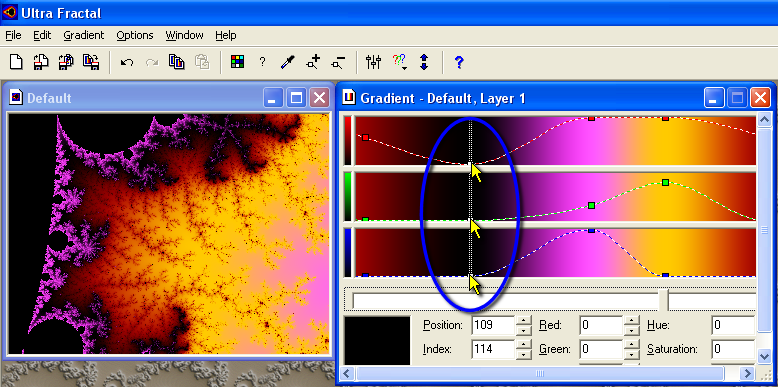Click the Paste clipboard icon
The image size is (778, 387).
coord(201,62)
